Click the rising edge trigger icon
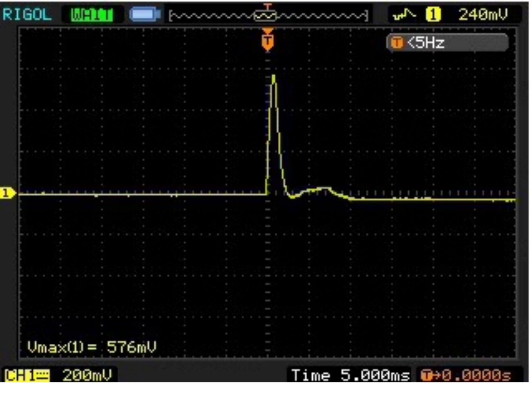Image resolution: width=532 pixels, height=415 pixels. (x=405, y=14)
